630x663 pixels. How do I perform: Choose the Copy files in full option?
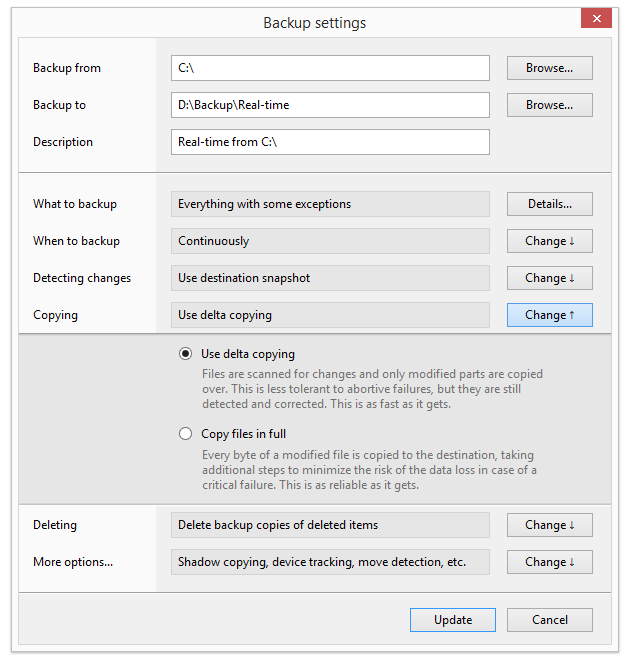185,434
